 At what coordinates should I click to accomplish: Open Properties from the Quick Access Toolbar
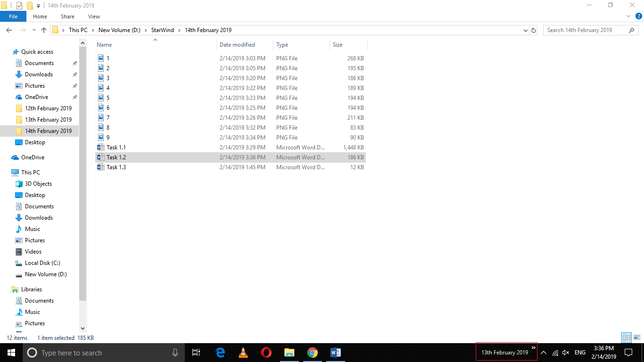coord(19,5)
